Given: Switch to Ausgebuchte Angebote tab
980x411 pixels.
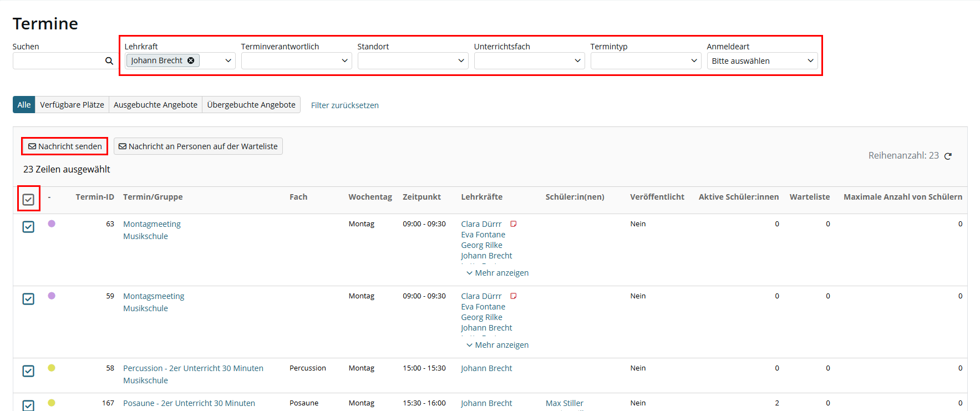Looking at the screenshot, I should click(x=155, y=105).
